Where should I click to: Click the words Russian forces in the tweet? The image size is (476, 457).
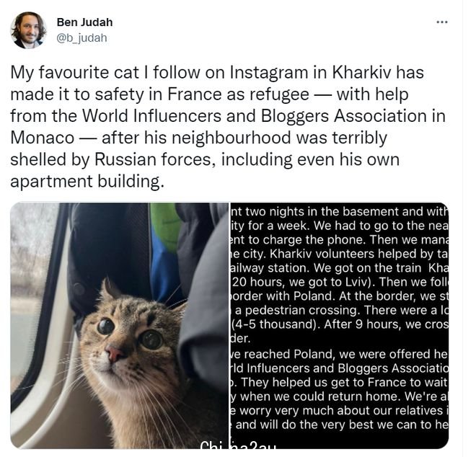point(153,159)
